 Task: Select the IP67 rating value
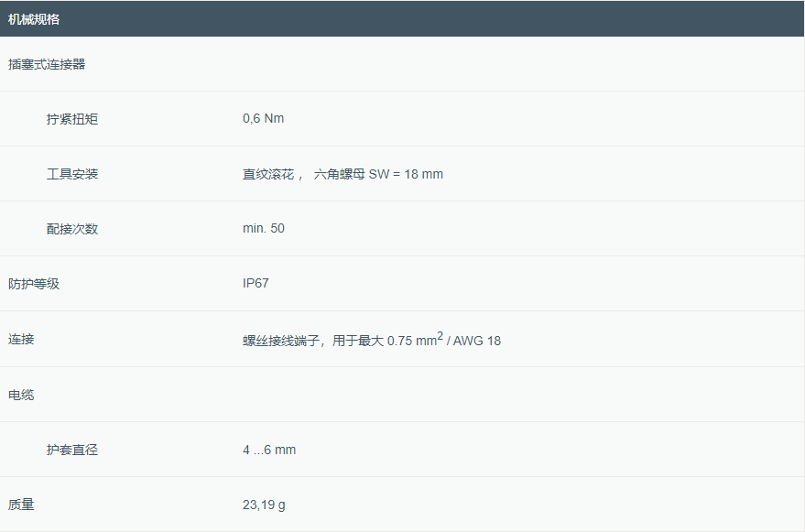coord(256,284)
